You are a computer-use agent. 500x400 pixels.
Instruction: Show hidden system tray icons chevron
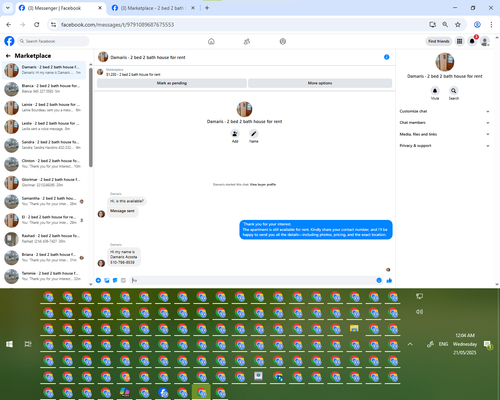tap(410, 344)
